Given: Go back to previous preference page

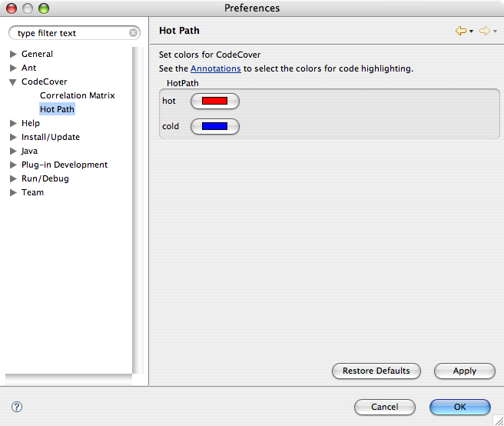Looking at the screenshot, I should [x=461, y=31].
